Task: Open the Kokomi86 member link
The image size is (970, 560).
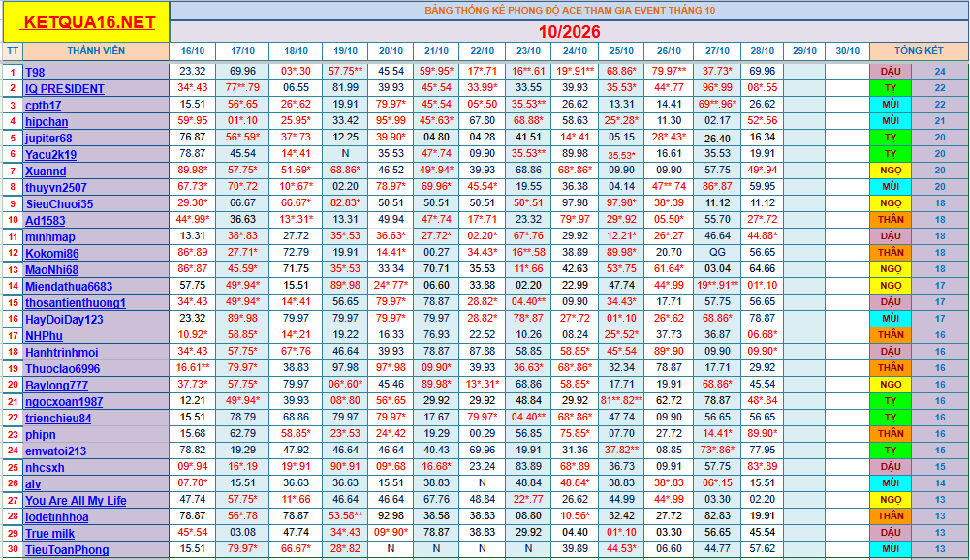Action: click(52, 254)
